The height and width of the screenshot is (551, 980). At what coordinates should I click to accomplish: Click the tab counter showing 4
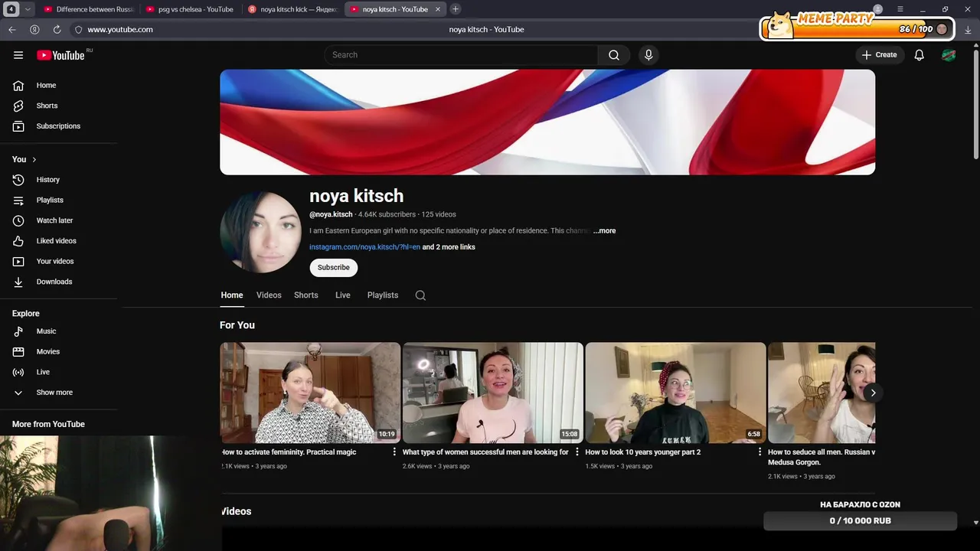point(11,9)
